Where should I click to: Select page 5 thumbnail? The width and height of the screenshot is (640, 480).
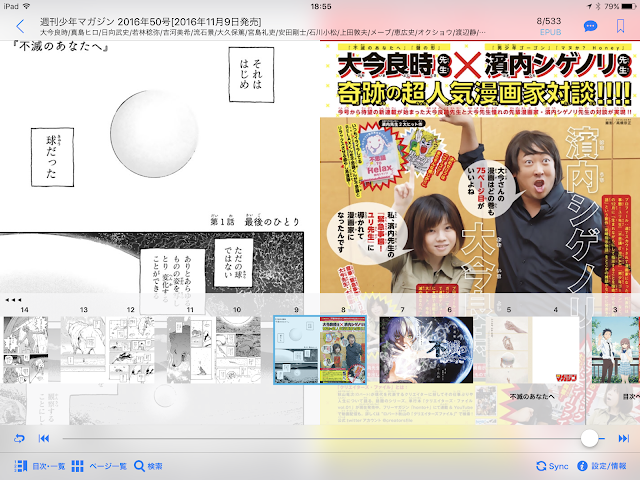(x=509, y=350)
